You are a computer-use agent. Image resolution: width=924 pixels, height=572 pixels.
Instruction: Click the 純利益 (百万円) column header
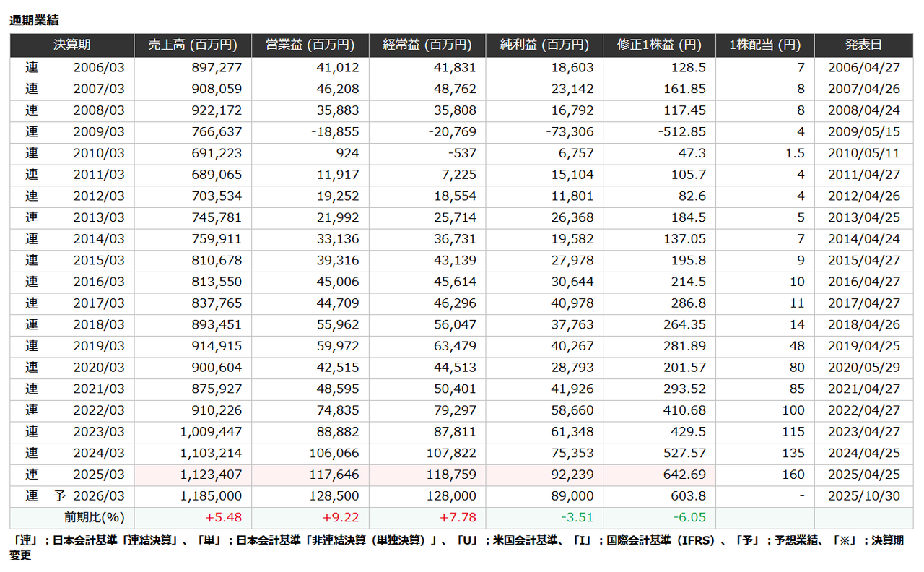(544, 45)
